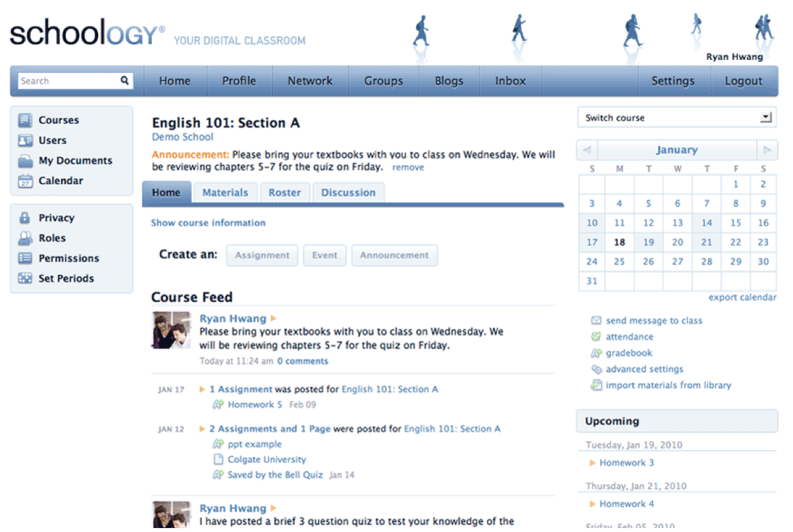
Task: Open import materials from library
Action: [594, 385]
